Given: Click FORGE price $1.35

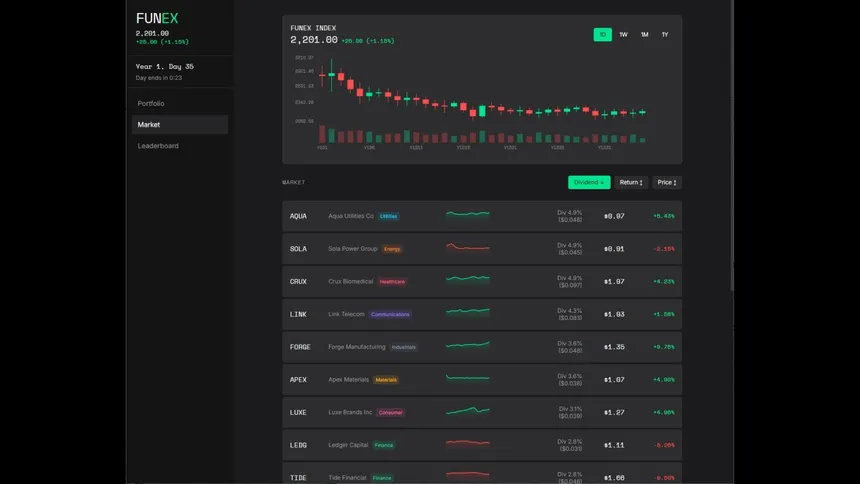Looking at the screenshot, I should coord(614,347).
